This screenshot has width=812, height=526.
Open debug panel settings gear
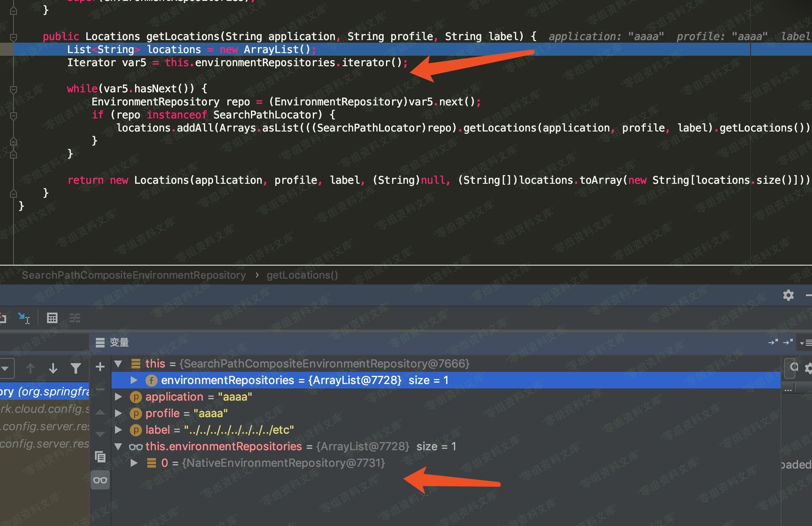[788, 295]
